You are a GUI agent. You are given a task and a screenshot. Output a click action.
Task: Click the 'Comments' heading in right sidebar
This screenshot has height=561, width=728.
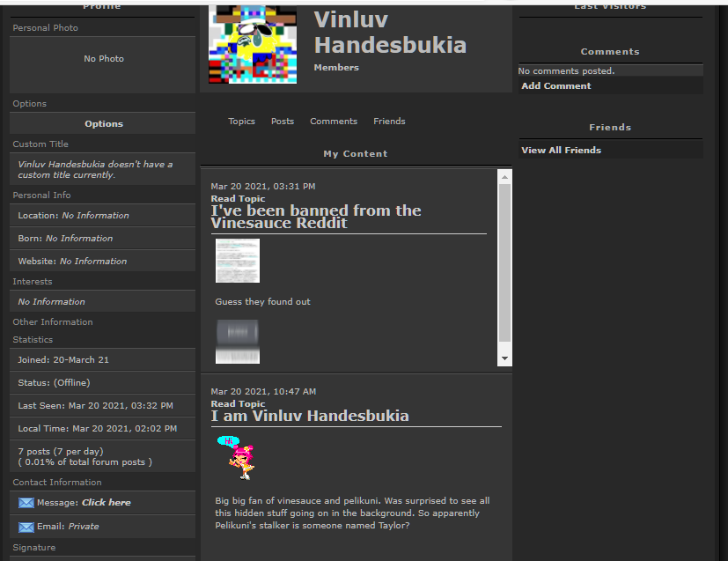[x=610, y=52]
